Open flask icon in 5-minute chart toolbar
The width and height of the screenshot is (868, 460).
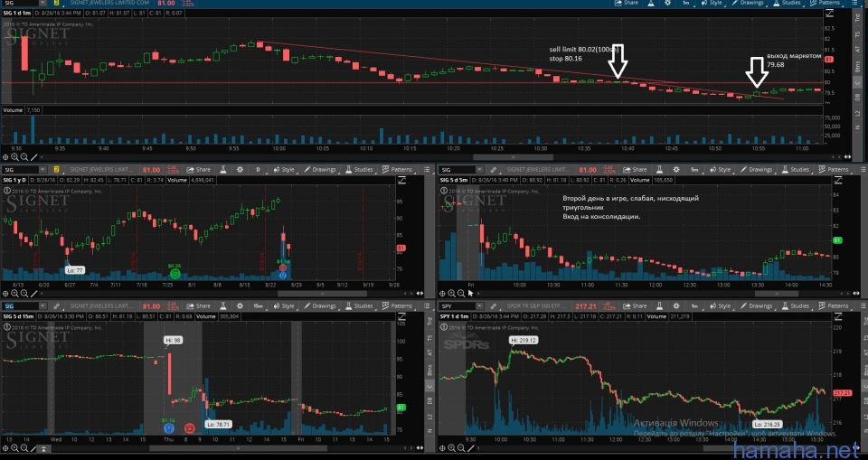pyautogui.click(x=660, y=169)
